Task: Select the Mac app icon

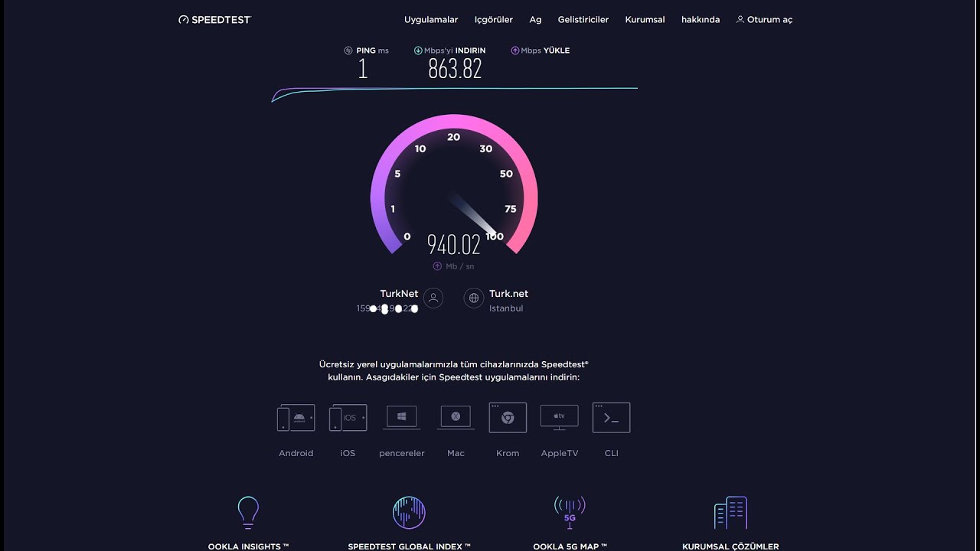Action: (x=456, y=418)
